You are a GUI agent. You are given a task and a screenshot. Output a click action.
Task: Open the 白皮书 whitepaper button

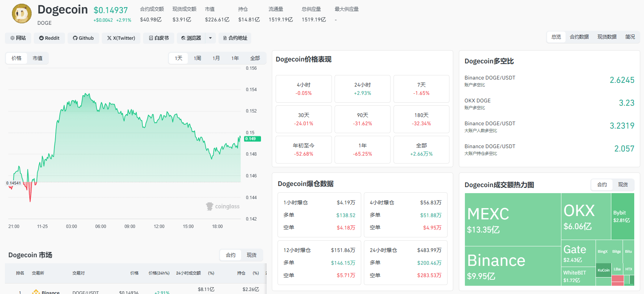158,38
